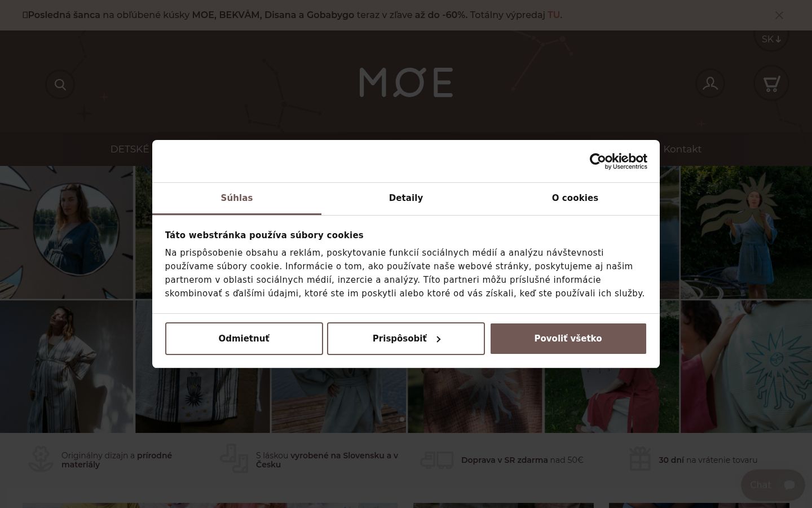Open the user account icon
This screenshot has height=508, width=812.
coord(710,84)
